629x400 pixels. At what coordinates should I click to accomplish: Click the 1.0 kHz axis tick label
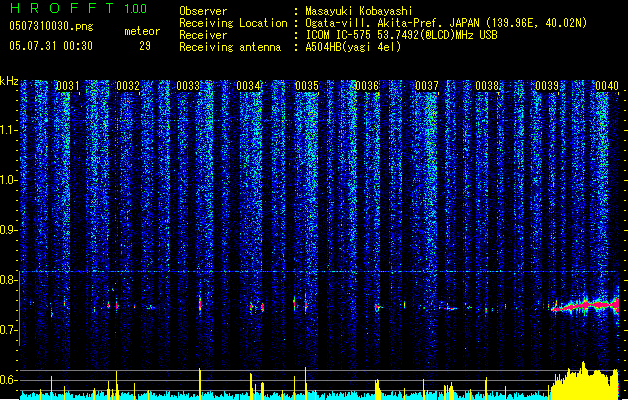pyautogui.click(x=9, y=180)
